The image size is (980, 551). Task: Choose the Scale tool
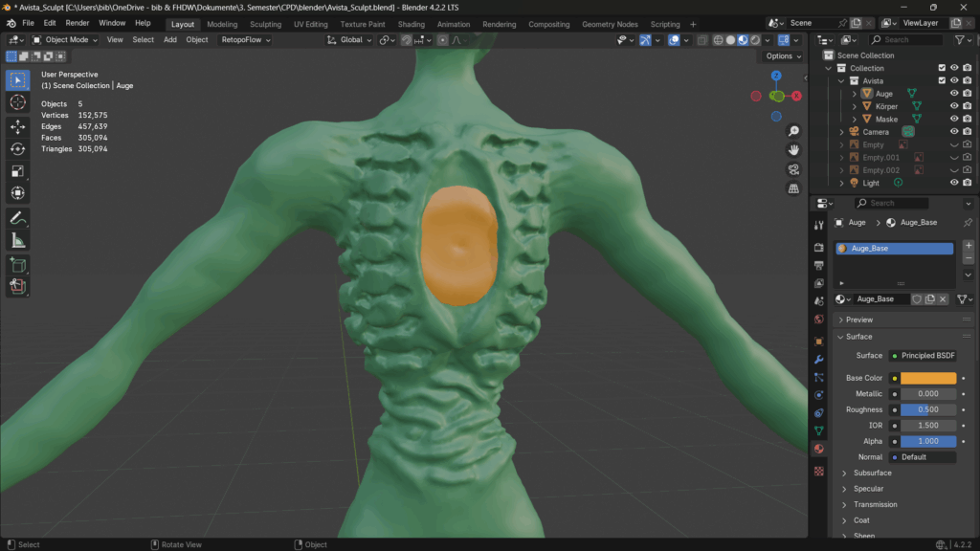click(x=17, y=171)
